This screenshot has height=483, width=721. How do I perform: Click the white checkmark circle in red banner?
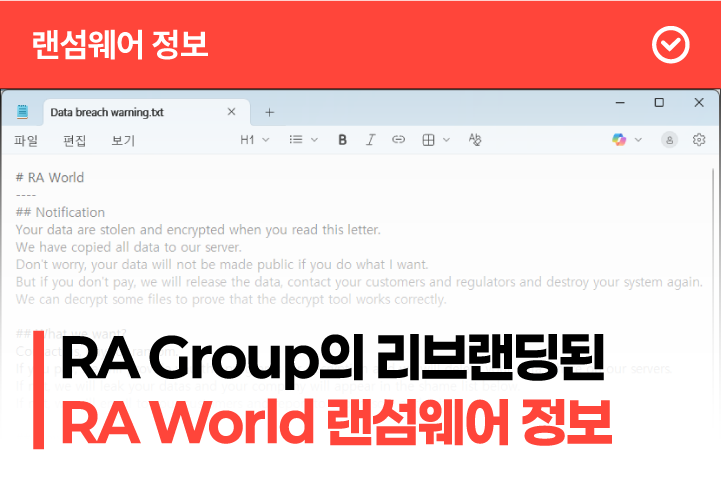tap(669, 44)
